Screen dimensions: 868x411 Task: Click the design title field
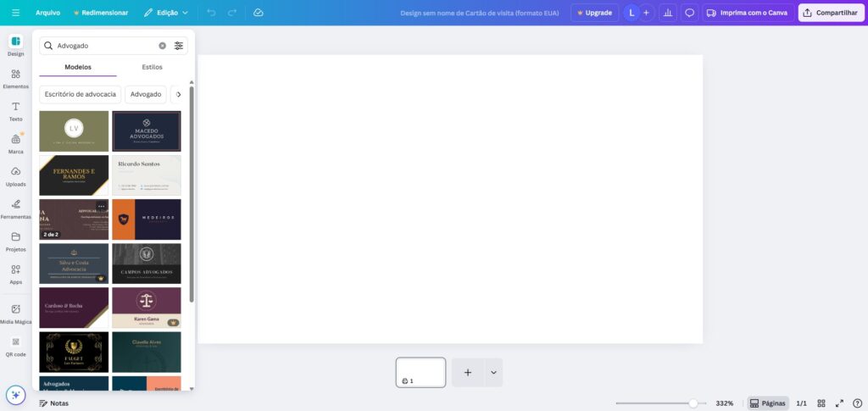pos(480,12)
